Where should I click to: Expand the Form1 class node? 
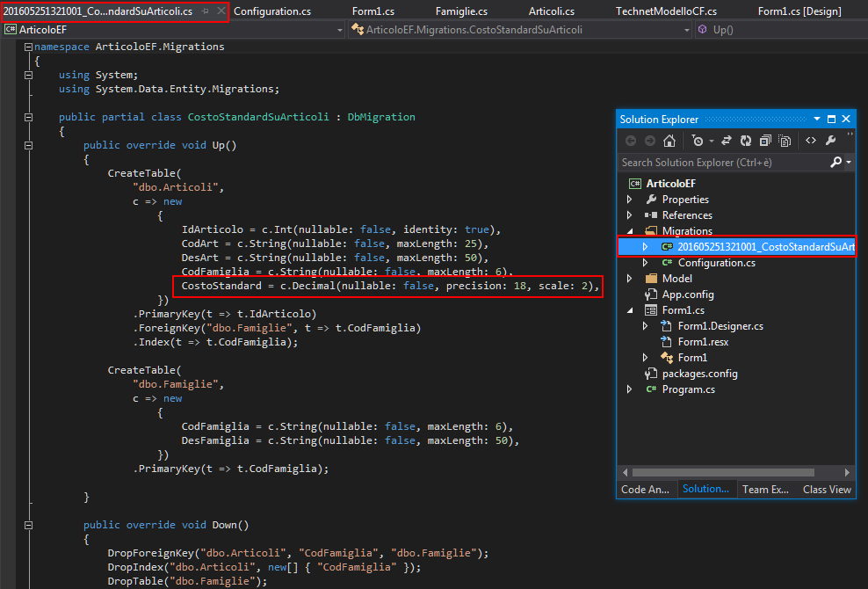[646, 358]
